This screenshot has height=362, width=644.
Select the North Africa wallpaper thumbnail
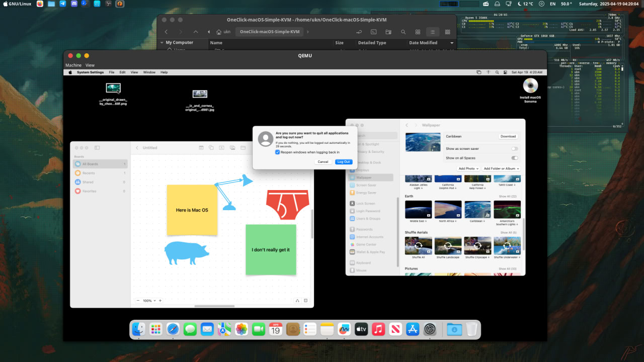(x=448, y=210)
